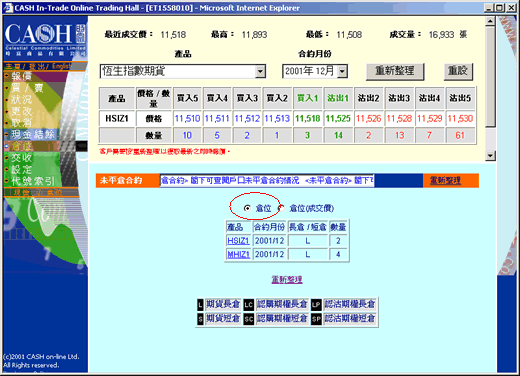Click the S 期貨短倉 legend icon
The height and width of the screenshot is (376, 520).
click(200, 319)
